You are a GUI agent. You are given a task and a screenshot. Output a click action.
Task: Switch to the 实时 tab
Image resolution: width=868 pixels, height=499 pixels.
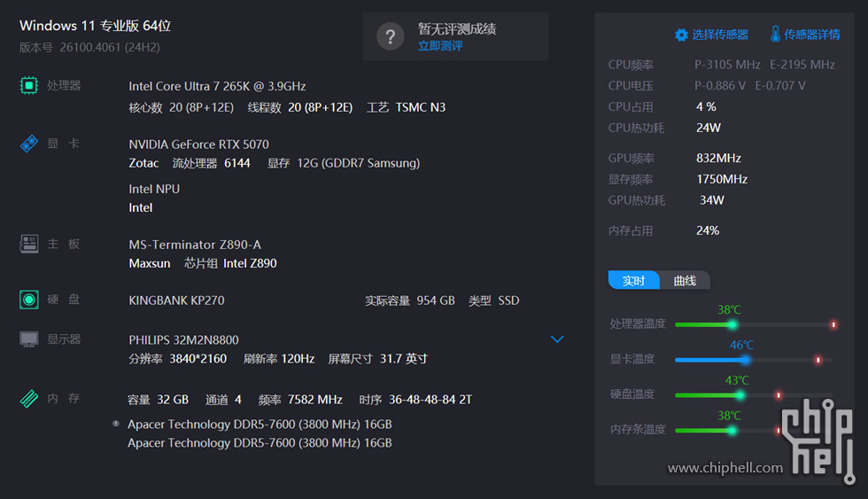634,280
